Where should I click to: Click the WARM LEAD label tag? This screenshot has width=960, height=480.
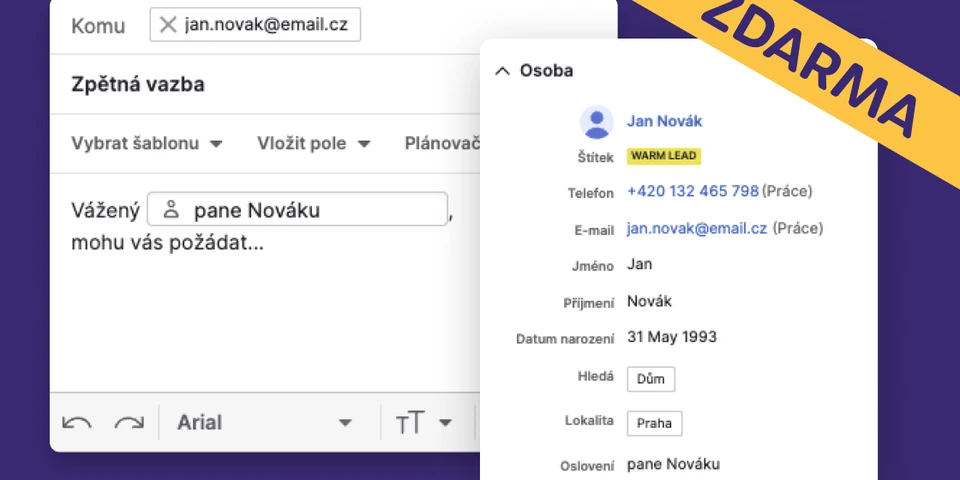[663, 156]
